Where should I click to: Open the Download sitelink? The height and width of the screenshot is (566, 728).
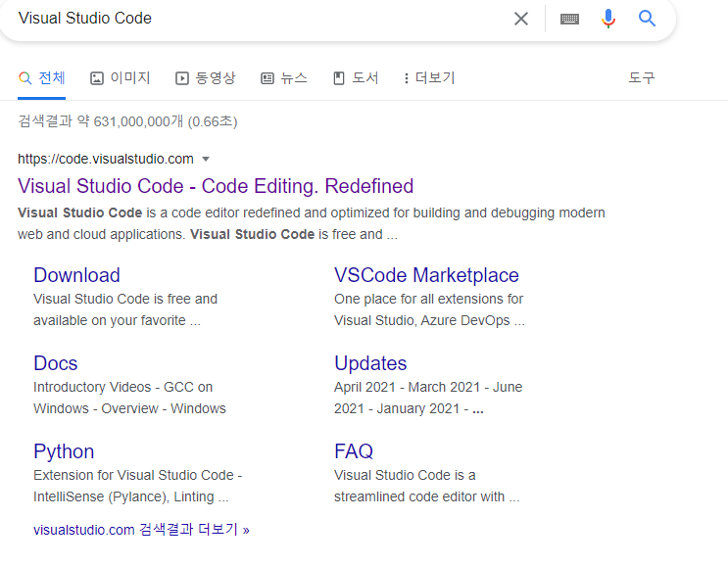coord(76,275)
